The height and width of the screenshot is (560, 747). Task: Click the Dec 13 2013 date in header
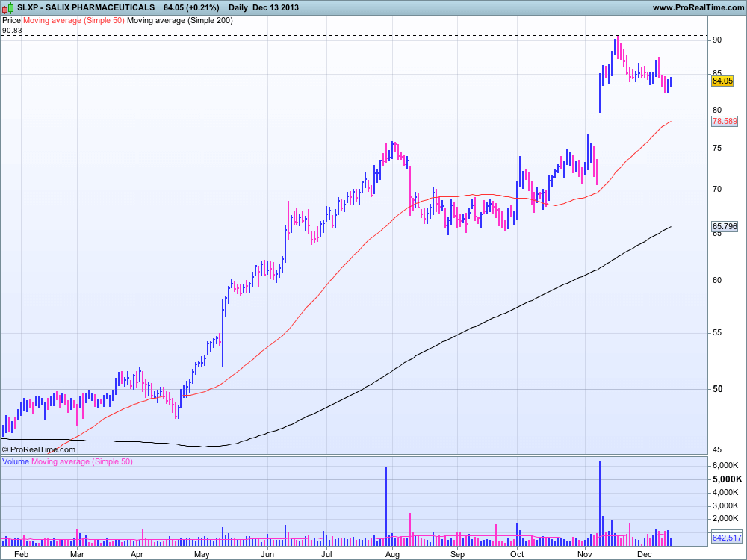[276, 7]
